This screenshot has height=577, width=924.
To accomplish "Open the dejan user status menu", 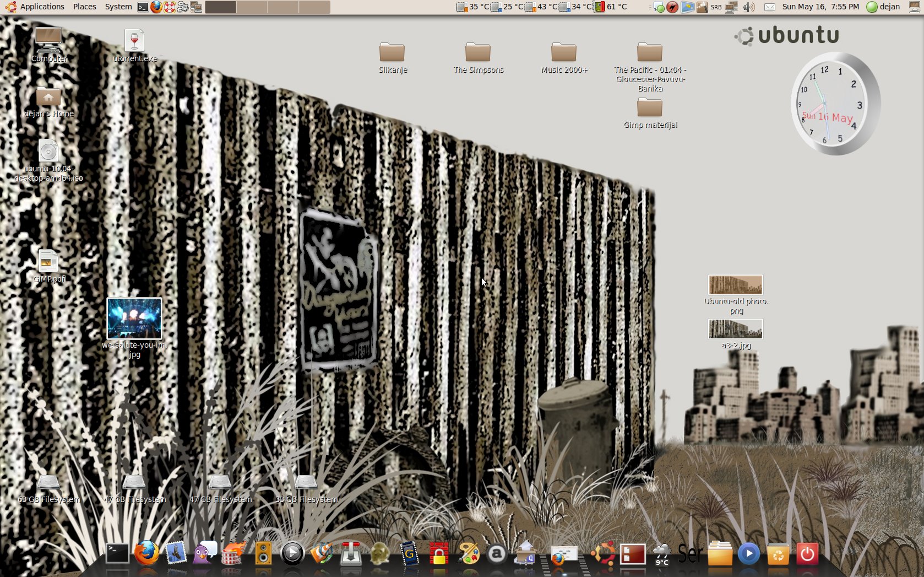I will pos(883,7).
